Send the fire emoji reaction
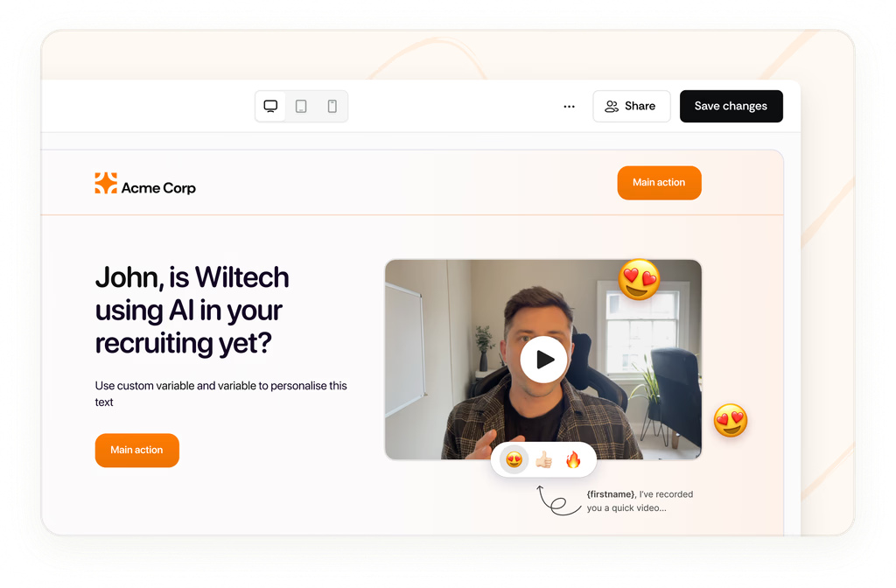Image resolution: width=896 pixels, height=588 pixels. point(574,458)
